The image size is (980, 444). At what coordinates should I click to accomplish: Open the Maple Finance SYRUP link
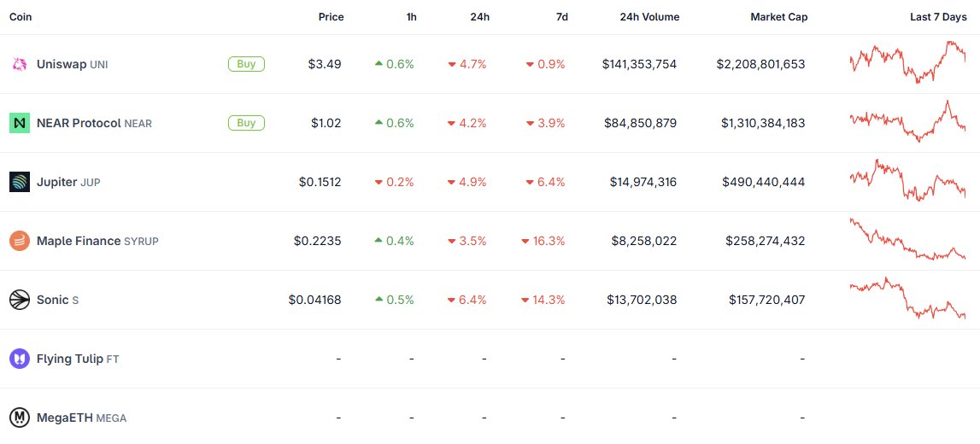97,241
